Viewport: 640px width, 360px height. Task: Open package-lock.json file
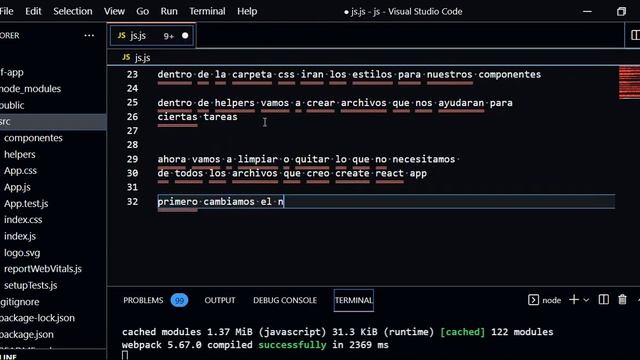37,318
